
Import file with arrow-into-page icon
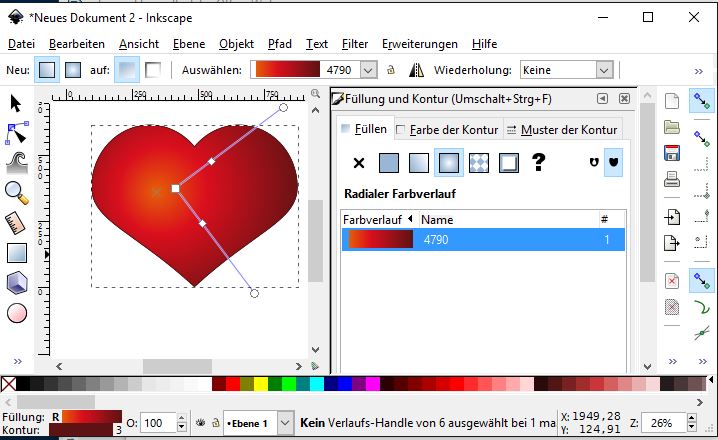click(x=672, y=217)
